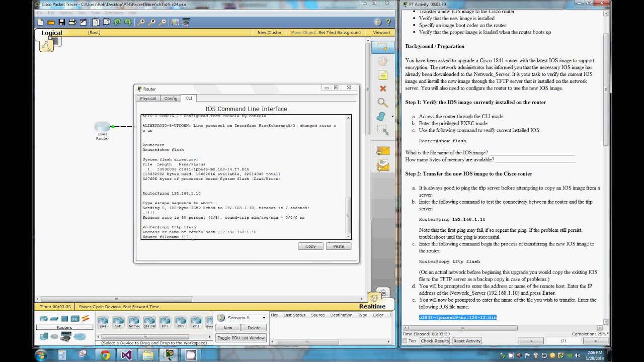Click the Logical workspace tab
Screen dimensions: 644x362
click(52, 33)
